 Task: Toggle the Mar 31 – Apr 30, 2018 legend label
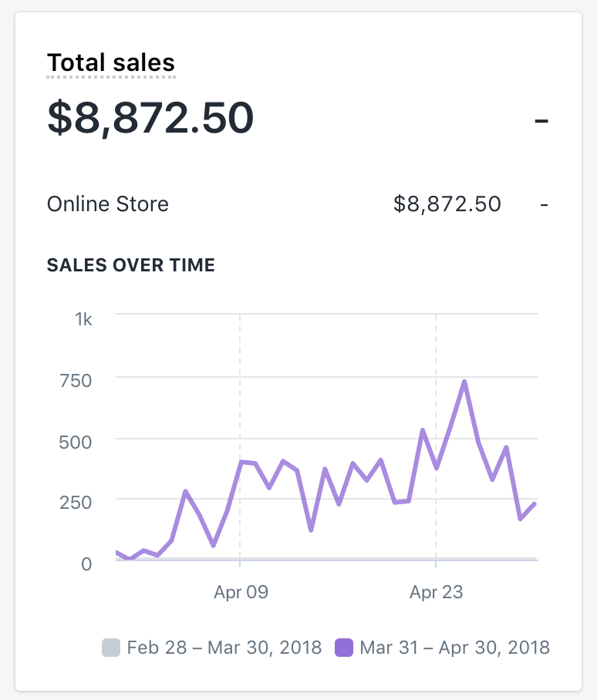[455, 647]
